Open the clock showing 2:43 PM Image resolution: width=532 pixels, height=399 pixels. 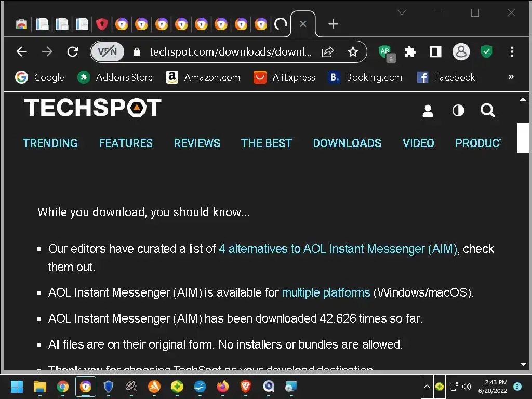pos(493,387)
